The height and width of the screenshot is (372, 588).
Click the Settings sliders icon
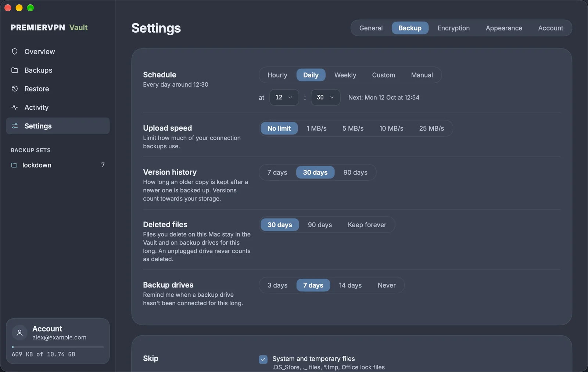(x=15, y=126)
